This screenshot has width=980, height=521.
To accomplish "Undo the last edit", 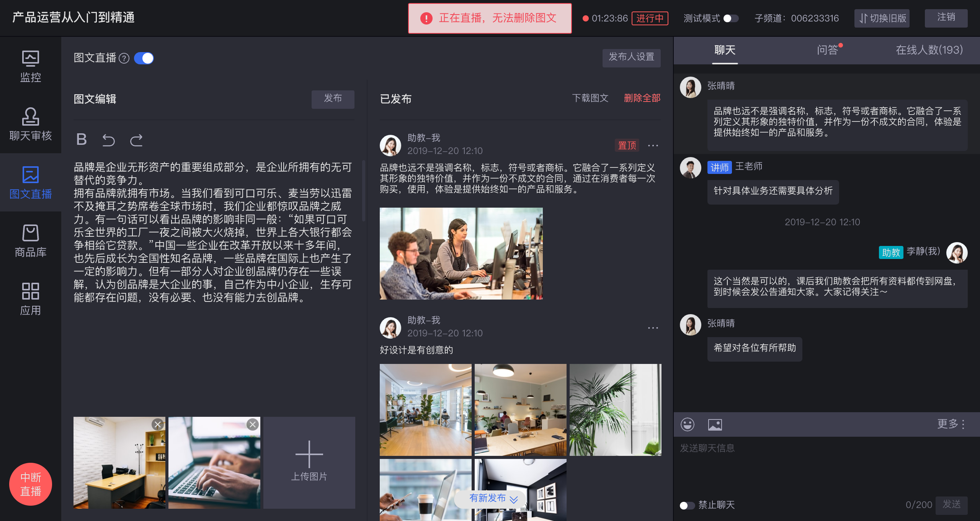I will coord(109,140).
